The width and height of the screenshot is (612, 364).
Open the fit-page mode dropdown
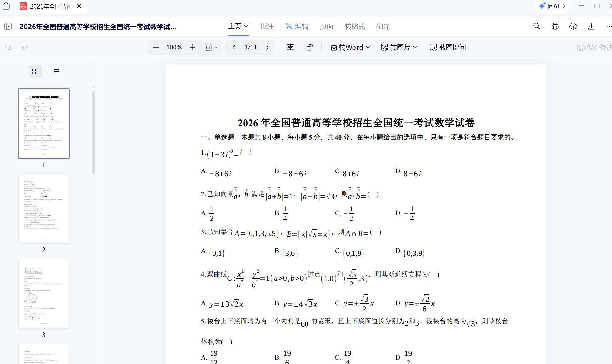211,47
